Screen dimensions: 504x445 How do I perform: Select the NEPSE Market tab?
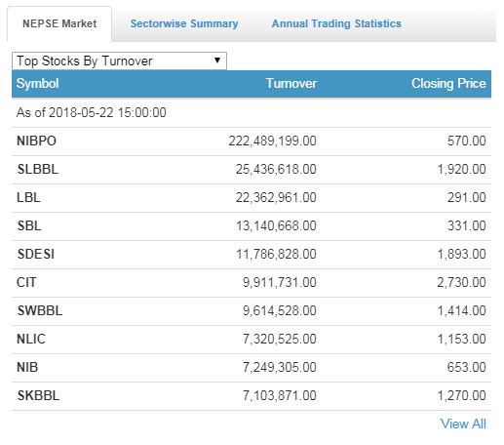pos(59,23)
